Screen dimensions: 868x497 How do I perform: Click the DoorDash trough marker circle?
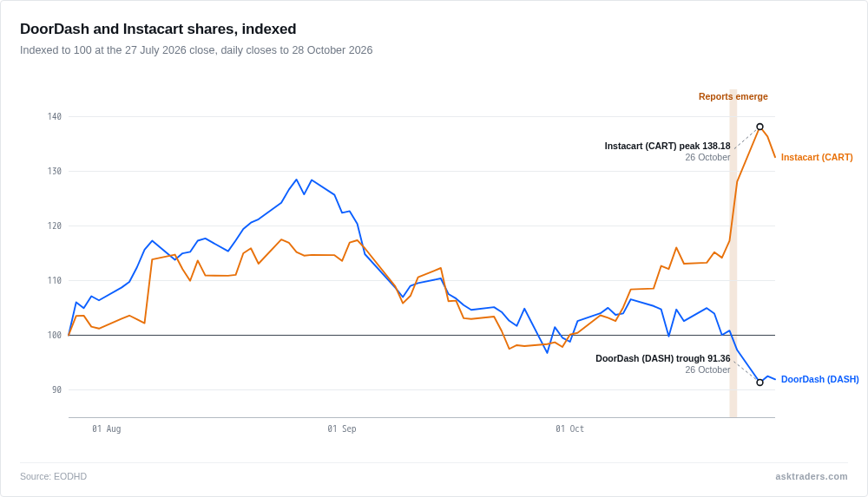(x=760, y=383)
